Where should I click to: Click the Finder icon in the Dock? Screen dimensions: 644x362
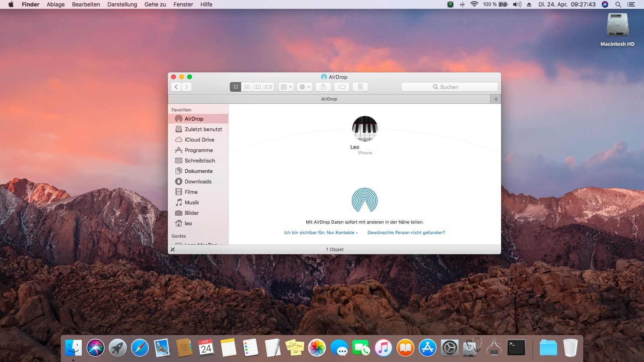pos(73,348)
